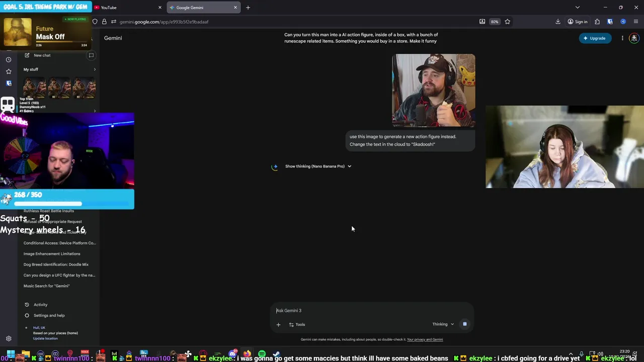The image size is (644, 362).
Task: Open the Firefox hamburger application menu
Action: pyautogui.click(x=636, y=22)
